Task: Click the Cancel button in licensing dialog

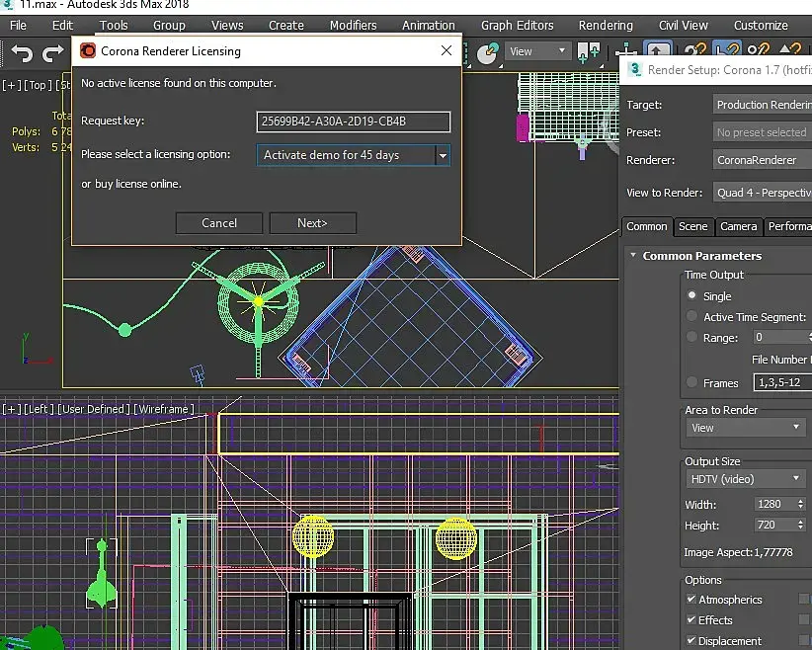Action: click(x=219, y=223)
